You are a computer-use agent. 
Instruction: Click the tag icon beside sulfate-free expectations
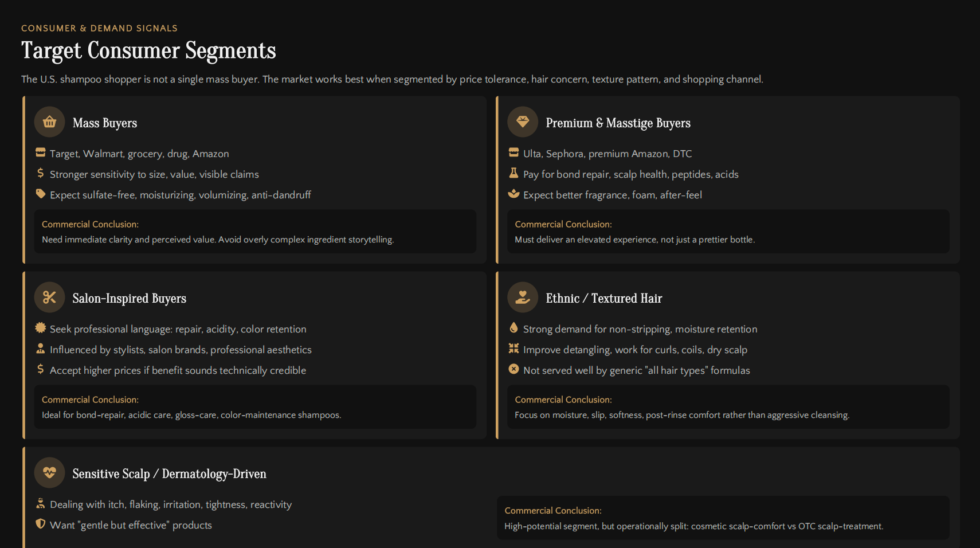40,194
